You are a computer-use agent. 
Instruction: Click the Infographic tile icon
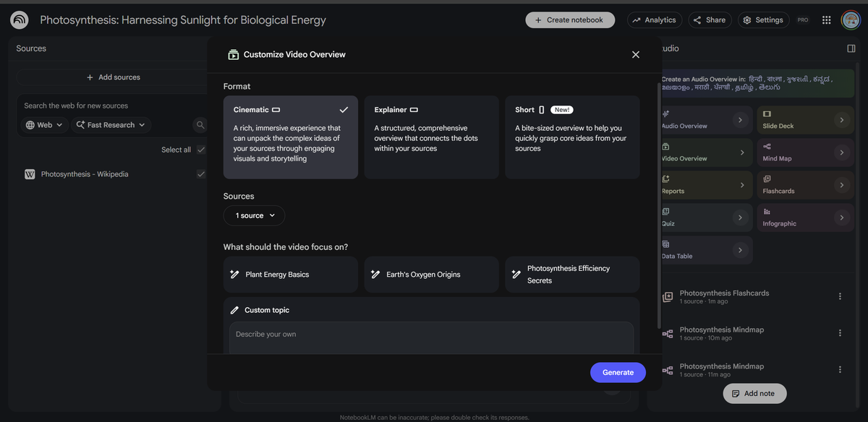click(767, 211)
